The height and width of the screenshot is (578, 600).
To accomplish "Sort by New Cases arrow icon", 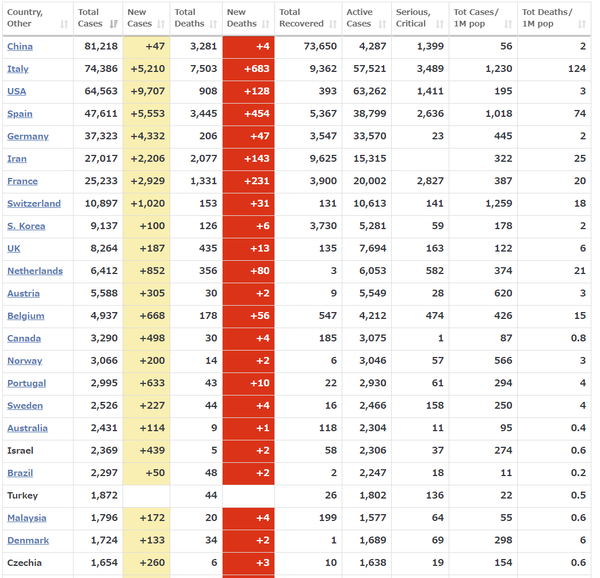I will (161, 24).
